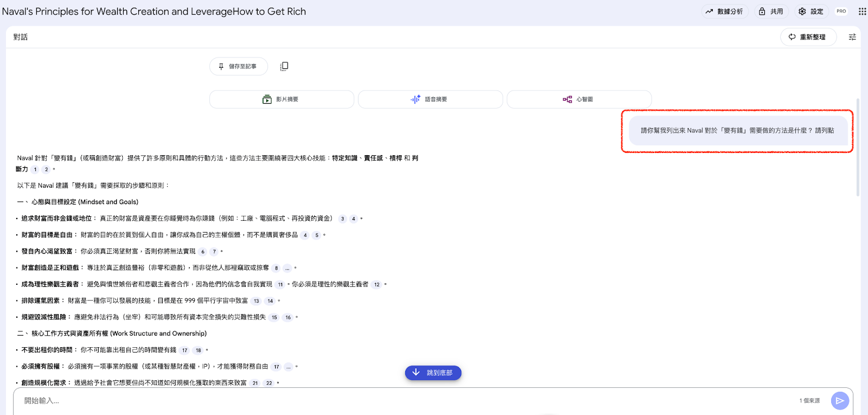Click the send arrow button

pos(840,401)
